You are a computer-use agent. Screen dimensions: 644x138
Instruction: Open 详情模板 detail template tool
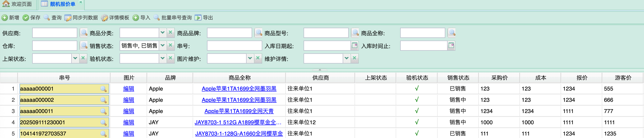[x=104, y=18]
